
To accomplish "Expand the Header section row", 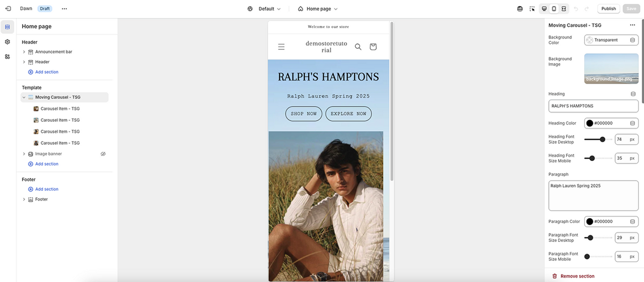I will [24, 62].
